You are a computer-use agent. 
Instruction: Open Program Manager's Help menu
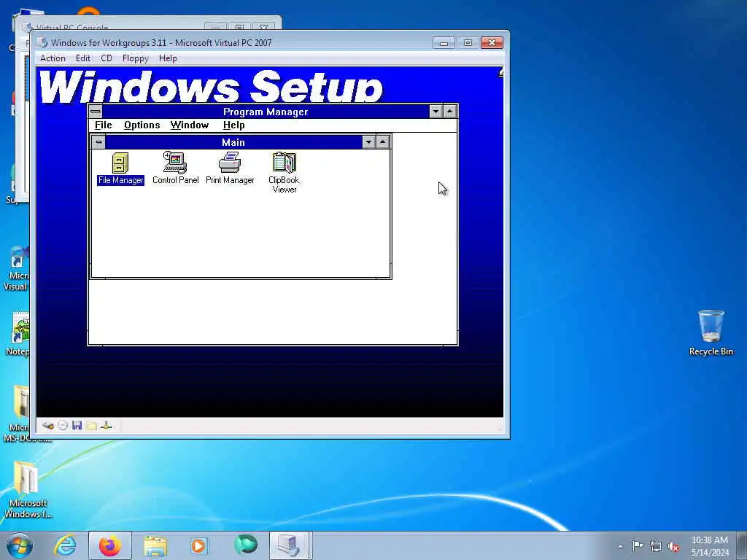(x=233, y=125)
